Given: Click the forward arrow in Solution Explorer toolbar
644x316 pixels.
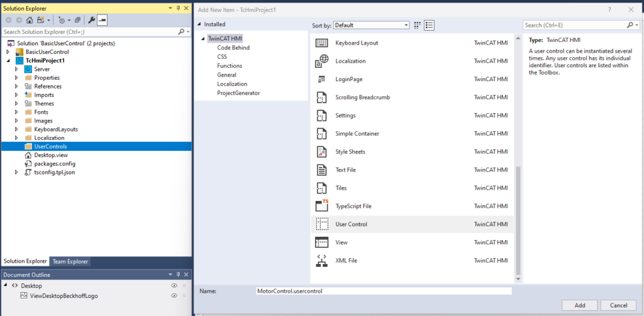Looking at the screenshot, I should pyautogui.click(x=19, y=19).
